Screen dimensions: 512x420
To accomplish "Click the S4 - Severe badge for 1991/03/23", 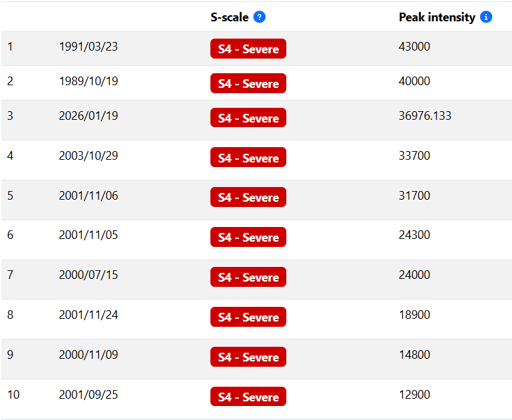I will [x=248, y=49].
